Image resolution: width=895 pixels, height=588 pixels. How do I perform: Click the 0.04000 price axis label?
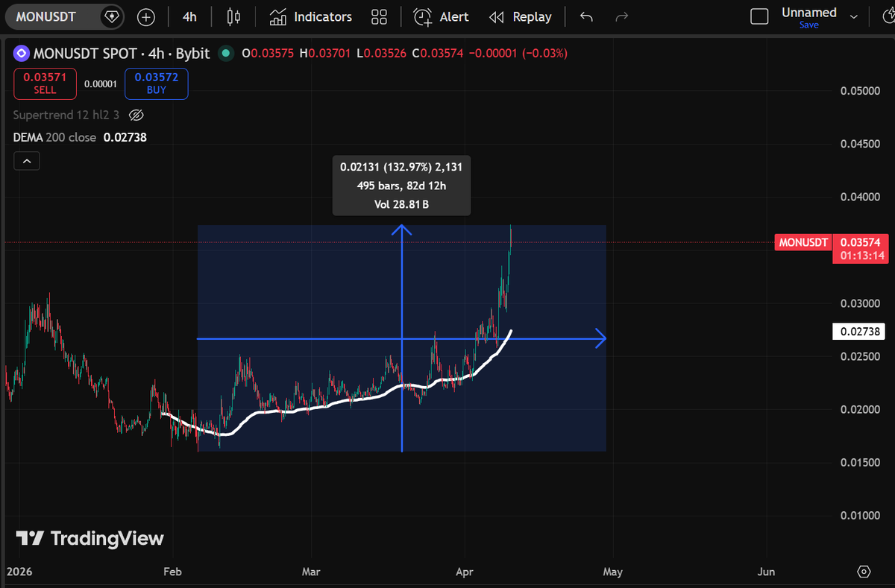point(860,197)
